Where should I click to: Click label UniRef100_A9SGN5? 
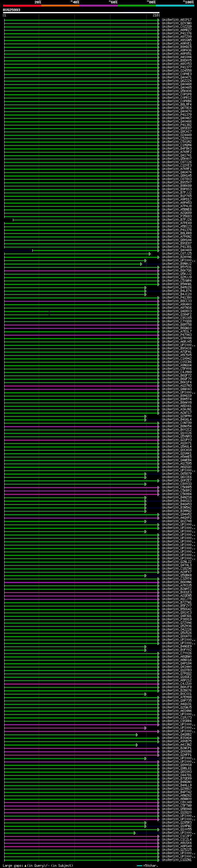tap(176, 40)
